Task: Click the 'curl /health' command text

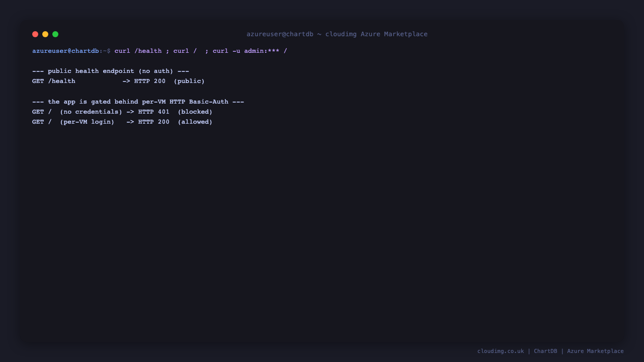Action: (x=138, y=51)
